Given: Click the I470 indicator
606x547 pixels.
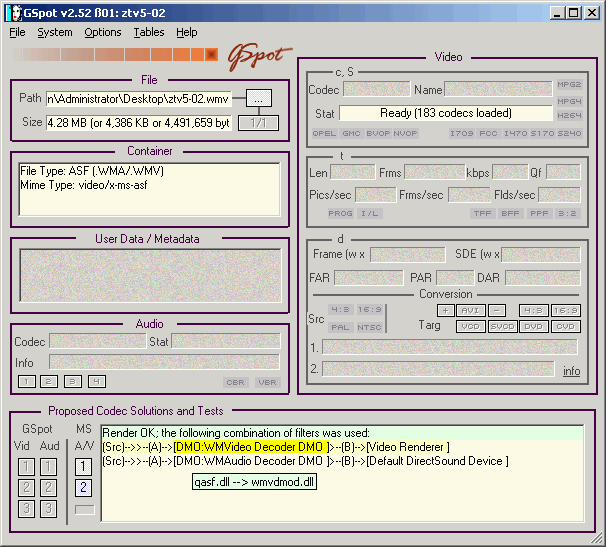Looking at the screenshot, I should pyautogui.click(x=516, y=133).
